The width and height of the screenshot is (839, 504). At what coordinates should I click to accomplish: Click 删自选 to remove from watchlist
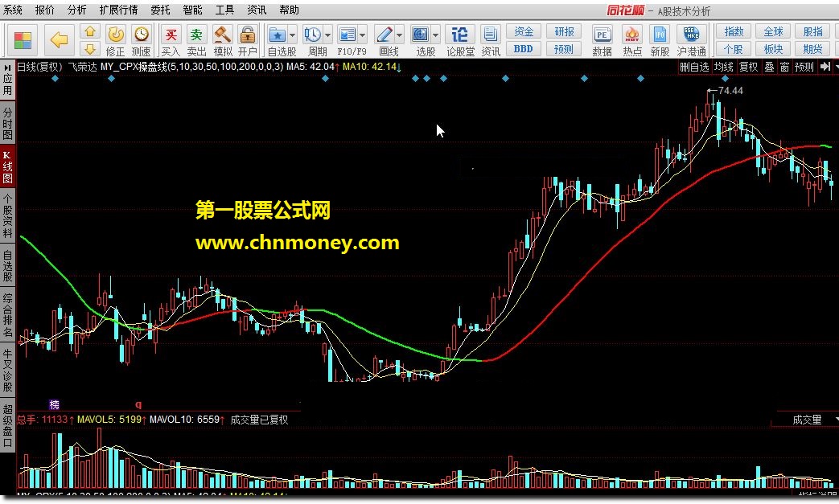694,67
